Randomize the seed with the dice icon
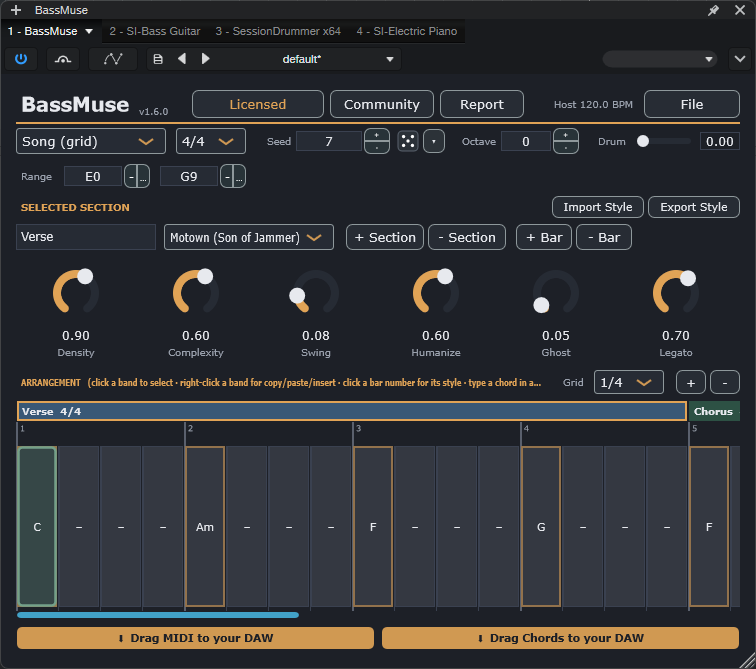 [407, 141]
